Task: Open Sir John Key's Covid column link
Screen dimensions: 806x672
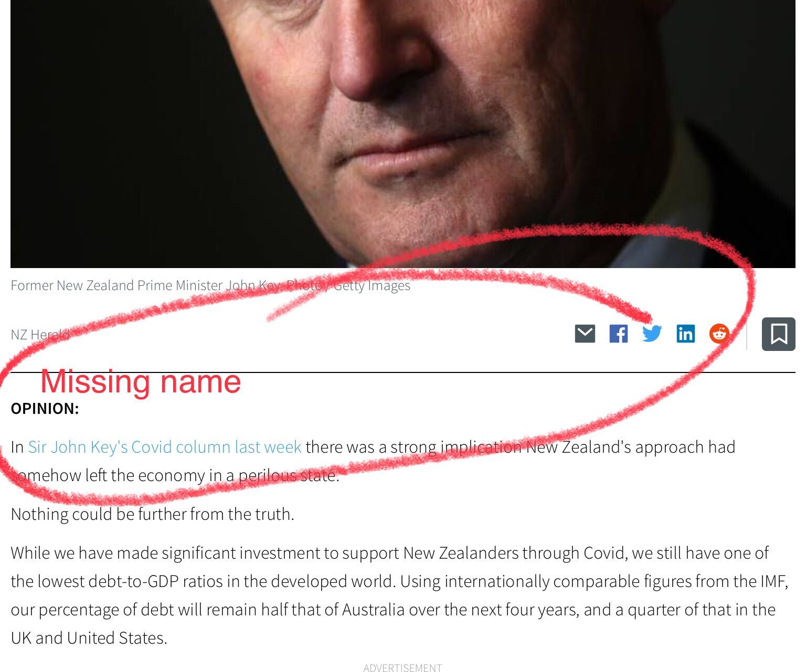Action: pos(165,447)
